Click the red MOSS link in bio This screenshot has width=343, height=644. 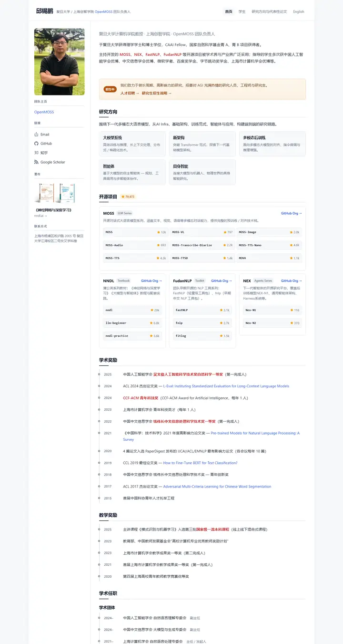point(125,54)
